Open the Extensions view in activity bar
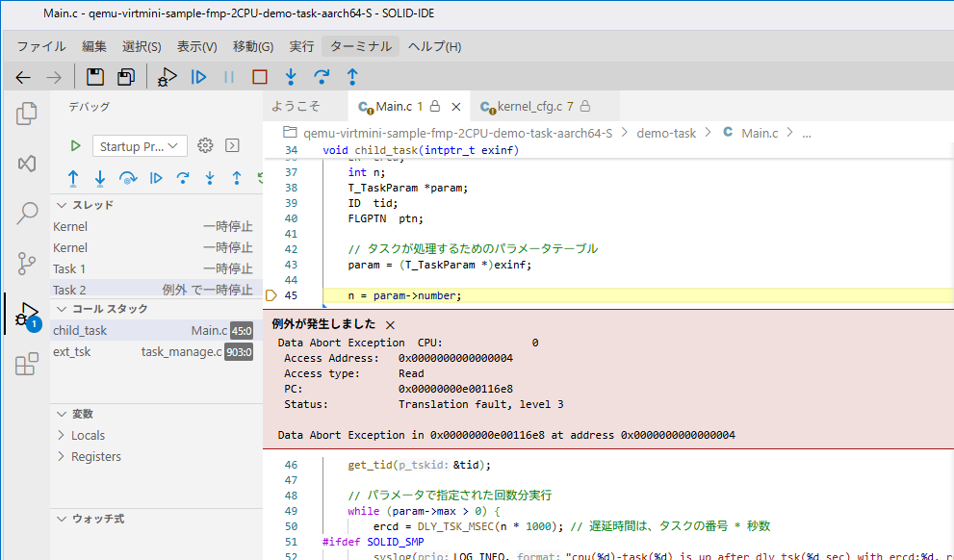Screen dimensions: 954x560 click(27, 364)
